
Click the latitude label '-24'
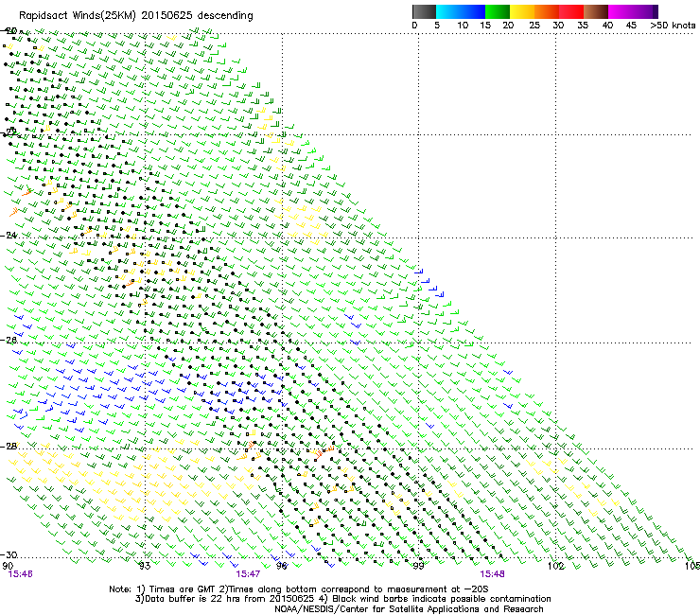point(10,235)
